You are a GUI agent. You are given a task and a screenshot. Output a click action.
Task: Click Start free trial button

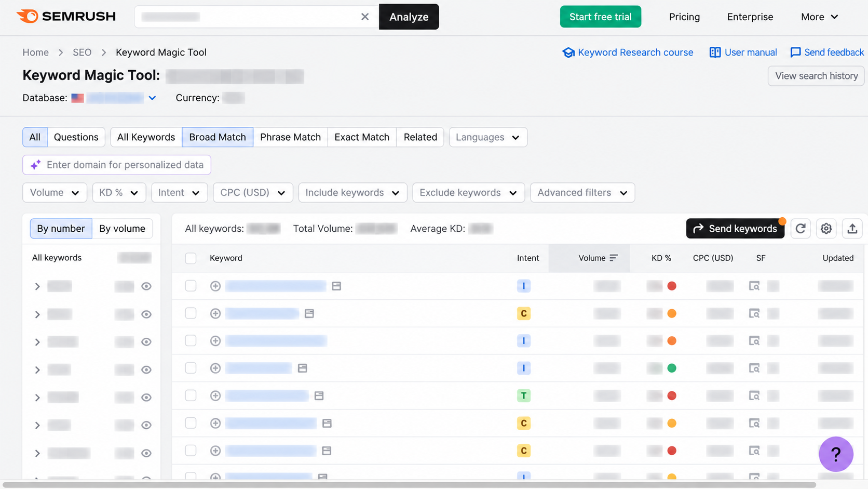pos(601,17)
